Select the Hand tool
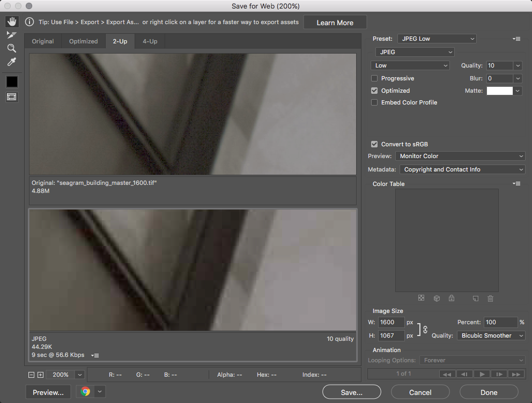The width and height of the screenshot is (532, 403). pos(12,22)
